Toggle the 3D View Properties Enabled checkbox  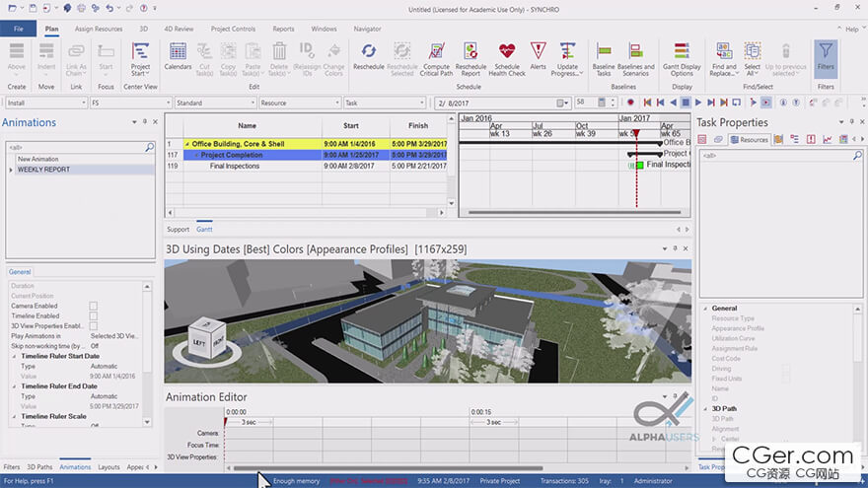click(x=94, y=326)
